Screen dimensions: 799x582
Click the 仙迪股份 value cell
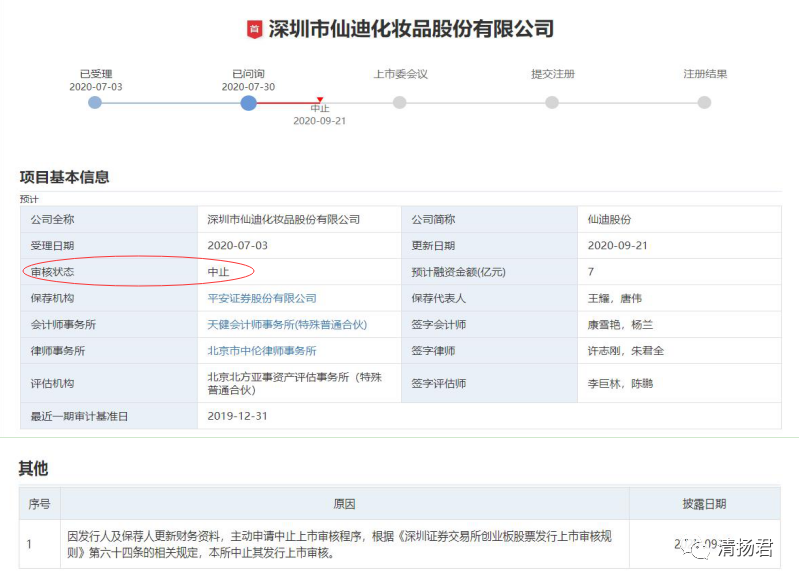pyautogui.click(x=679, y=220)
